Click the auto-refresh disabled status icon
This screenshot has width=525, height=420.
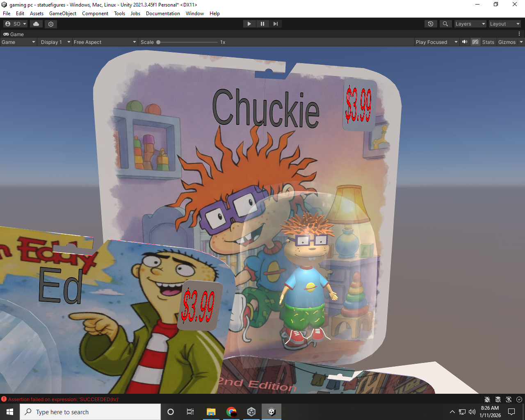(509, 399)
